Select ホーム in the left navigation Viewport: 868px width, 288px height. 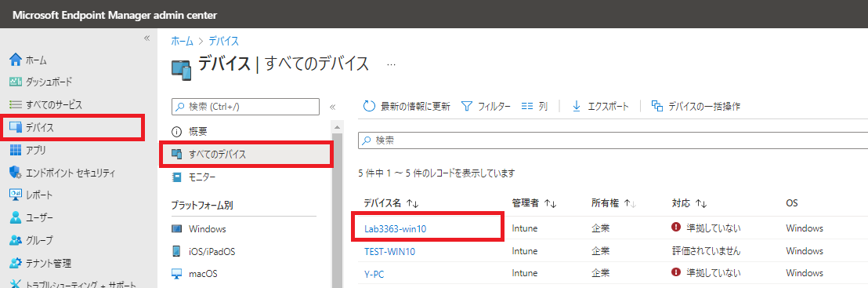(37, 60)
